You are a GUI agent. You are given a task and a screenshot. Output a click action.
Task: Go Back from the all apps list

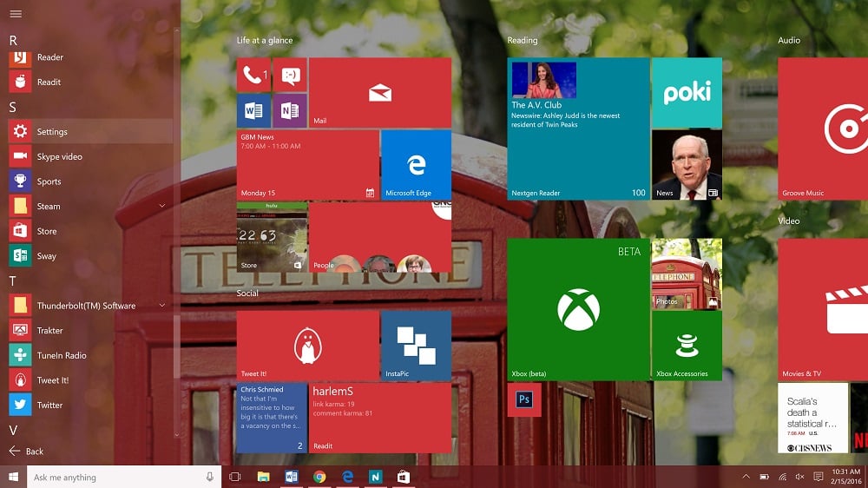(27, 451)
